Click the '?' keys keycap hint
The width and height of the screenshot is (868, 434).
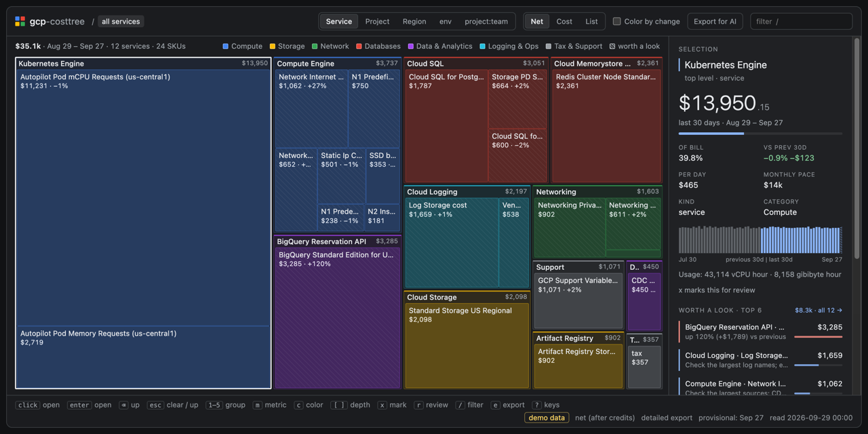coord(536,405)
